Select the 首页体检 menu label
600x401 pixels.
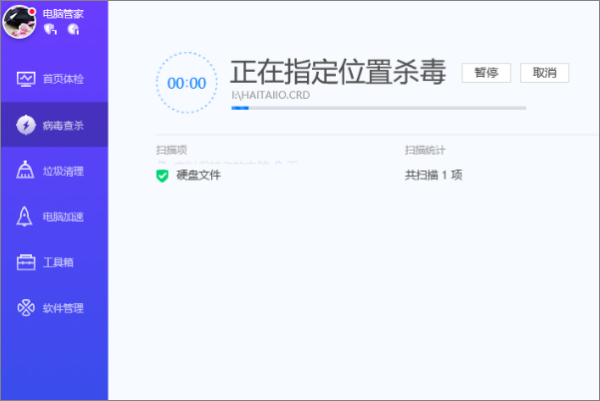click(63, 79)
